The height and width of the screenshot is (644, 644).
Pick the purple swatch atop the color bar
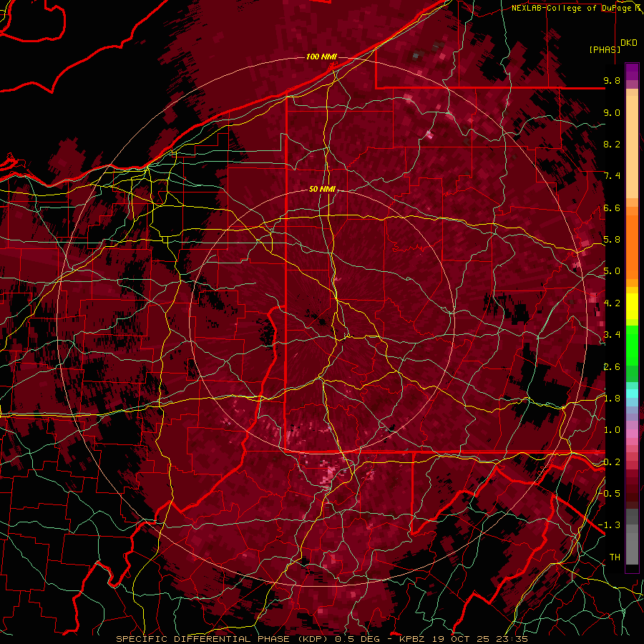632,72
